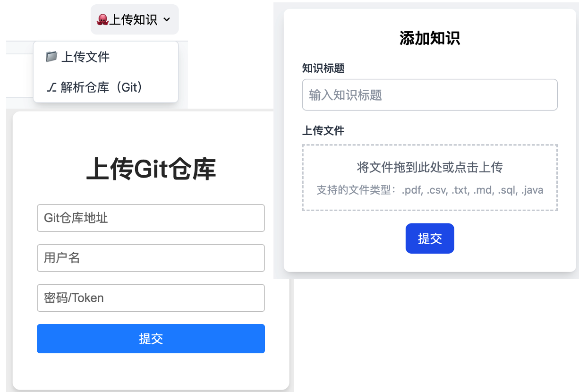Select the 上传文件 menu entry
The height and width of the screenshot is (392, 579).
click(85, 57)
